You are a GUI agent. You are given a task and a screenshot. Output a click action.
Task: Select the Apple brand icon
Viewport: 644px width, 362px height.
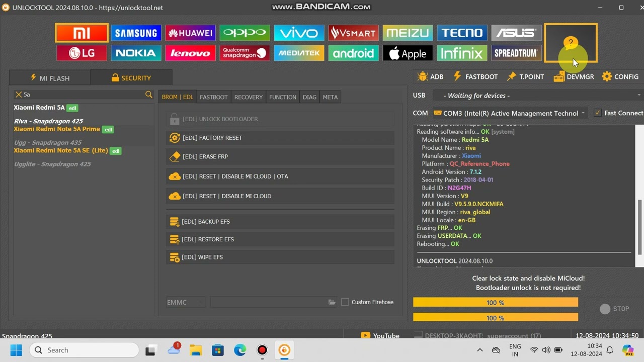pos(408,53)
